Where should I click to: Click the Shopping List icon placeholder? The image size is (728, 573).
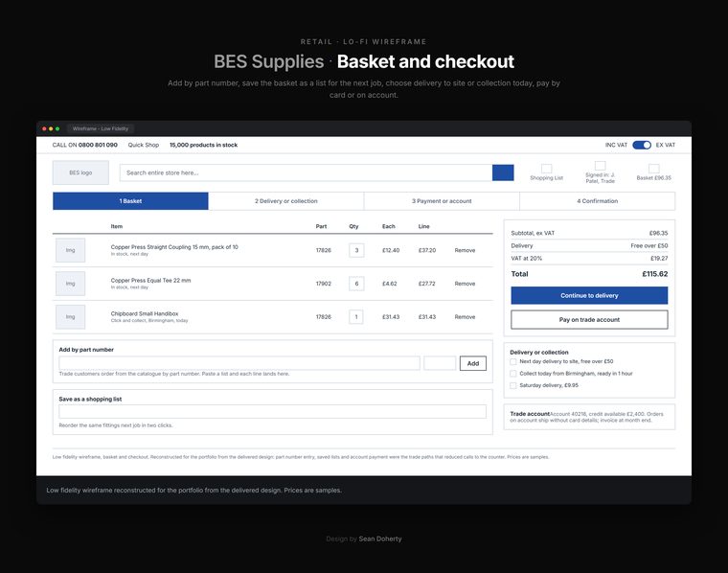point(546,169)
